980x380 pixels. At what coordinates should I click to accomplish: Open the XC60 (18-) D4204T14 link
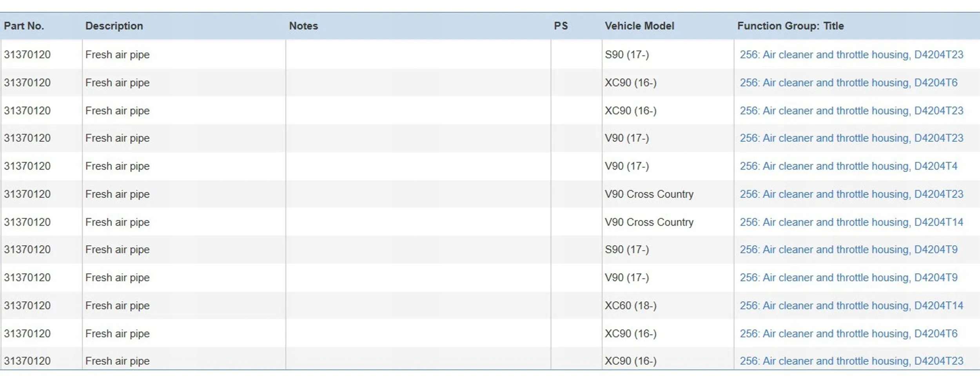(x=851, y=306)
